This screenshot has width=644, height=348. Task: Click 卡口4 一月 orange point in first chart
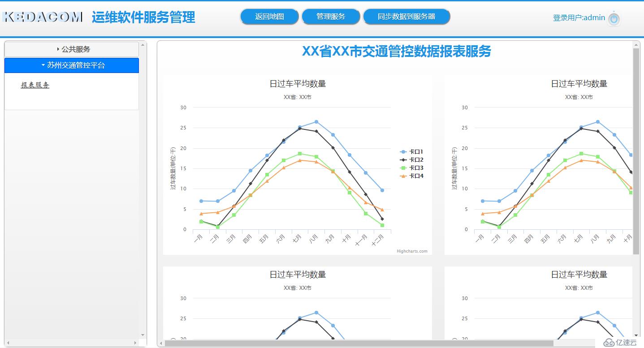pyautogui.click(x=201, y=214)
